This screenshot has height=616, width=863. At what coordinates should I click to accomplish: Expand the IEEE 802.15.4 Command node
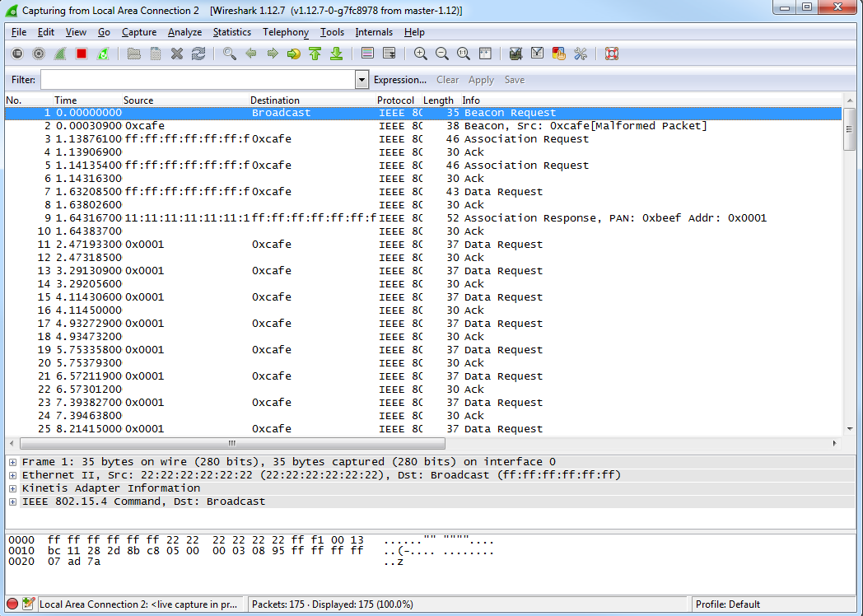12,502
